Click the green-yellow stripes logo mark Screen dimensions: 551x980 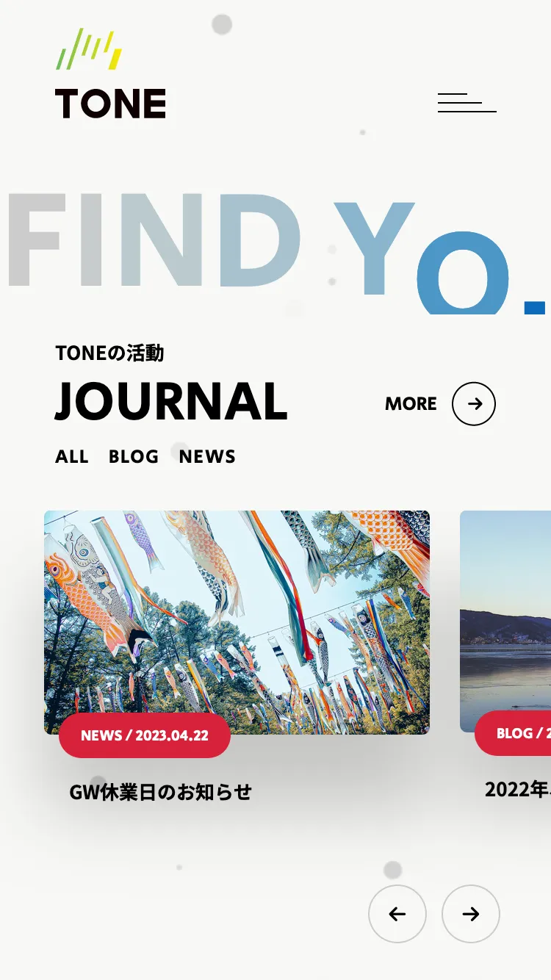tap(89, 49)
